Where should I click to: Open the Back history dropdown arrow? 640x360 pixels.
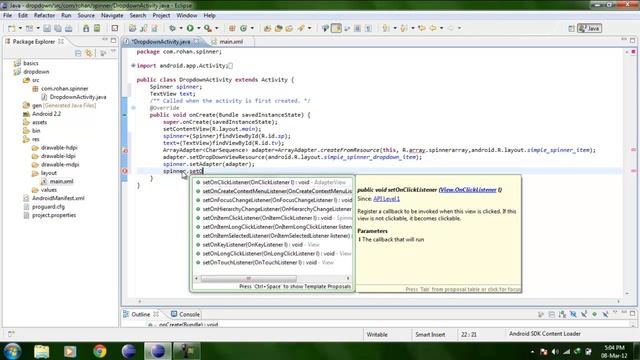coord(441,28)
